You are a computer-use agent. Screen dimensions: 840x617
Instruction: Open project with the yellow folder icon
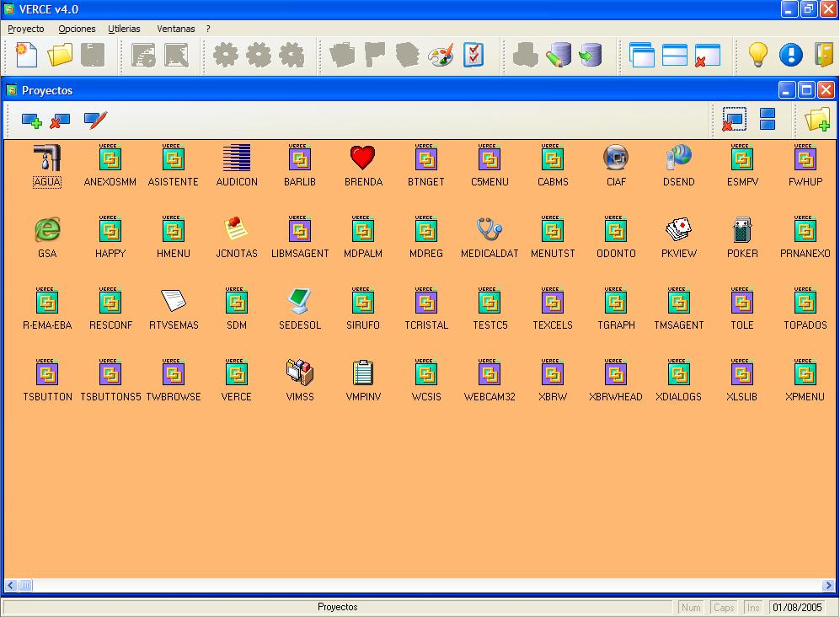click(60, 56)
